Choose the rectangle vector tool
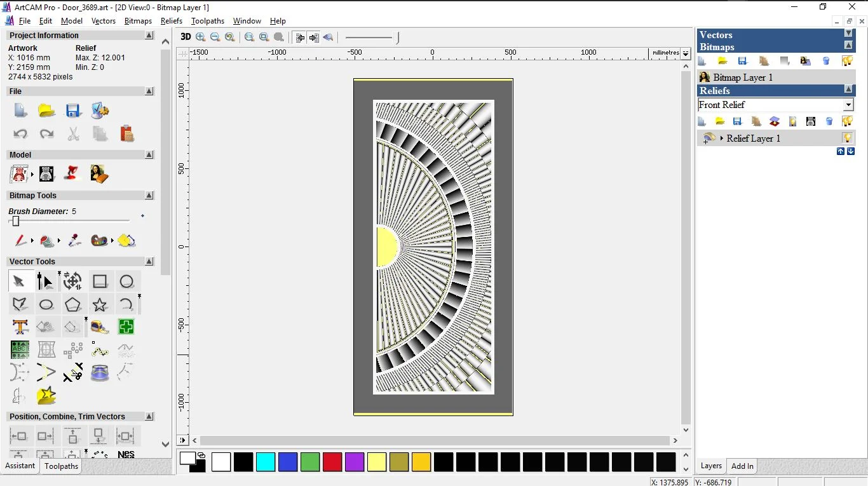Viewport: 868px width, 486px height. click(100, 281)
